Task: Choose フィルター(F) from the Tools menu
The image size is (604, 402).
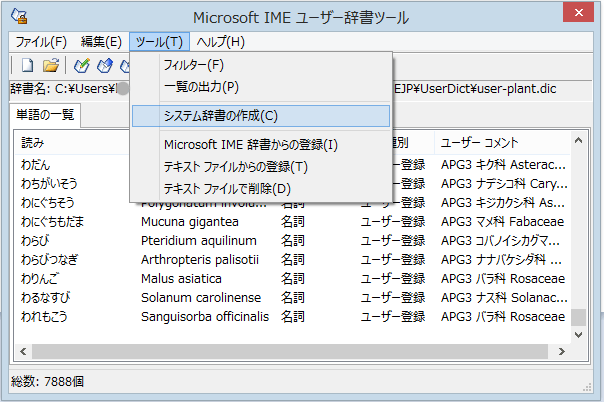Action: pos(261,65)
